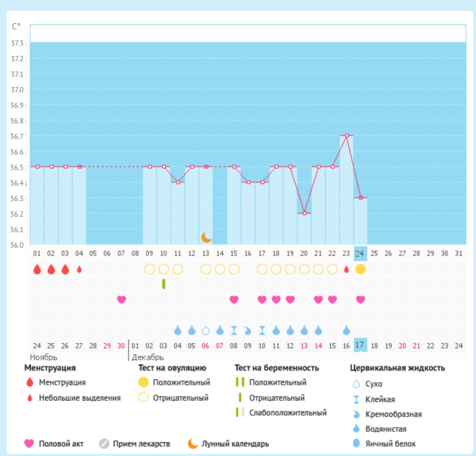This screenshot has width=476, height=456.
Task: Click the 'Яичный белок' legend drop icon
Action: [357, 444]
